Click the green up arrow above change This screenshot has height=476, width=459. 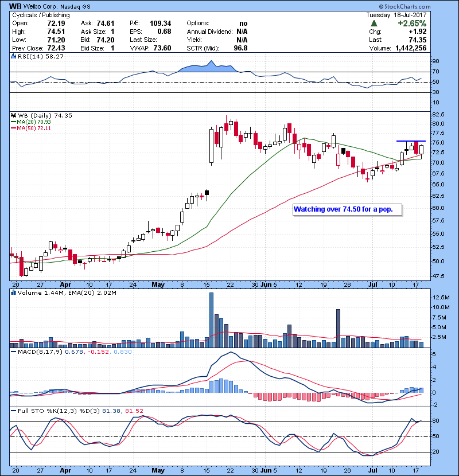374,23
